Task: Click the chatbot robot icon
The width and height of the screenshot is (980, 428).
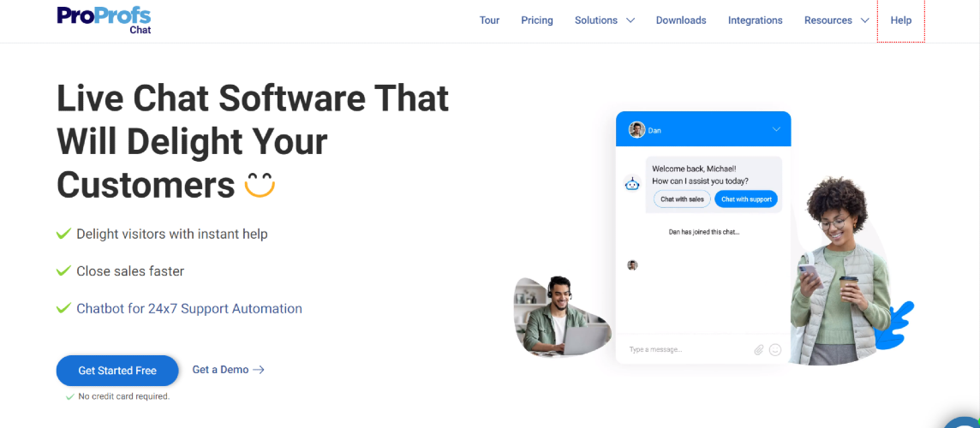Action: pos(632,184)
